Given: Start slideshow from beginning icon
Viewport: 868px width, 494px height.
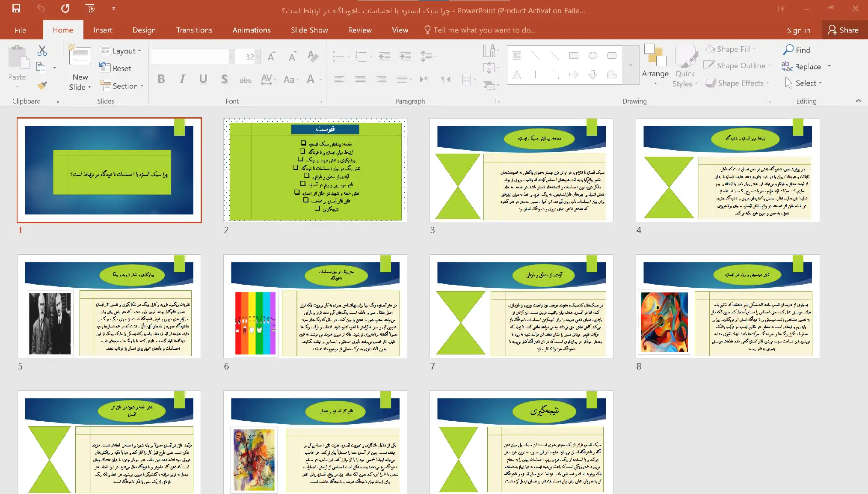Looking at the screenshot, I should pyautogui.click(x=90, y=9).
